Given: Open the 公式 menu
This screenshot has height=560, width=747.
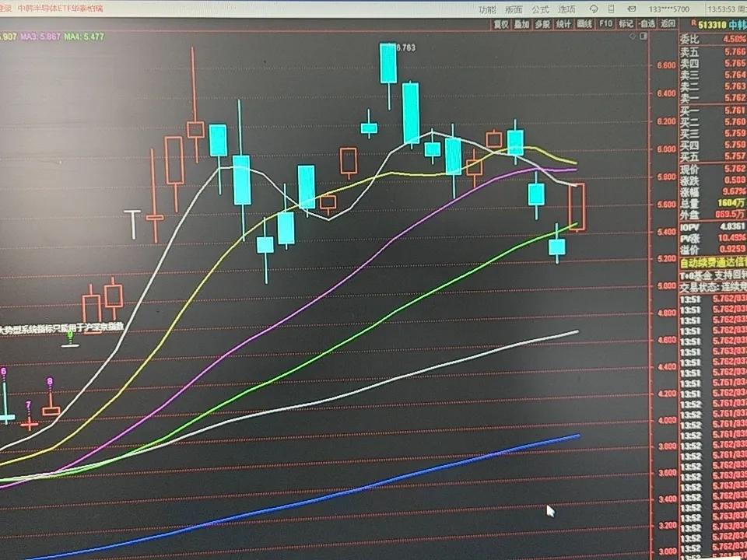Looking at the screenshot, I should 540,9.
